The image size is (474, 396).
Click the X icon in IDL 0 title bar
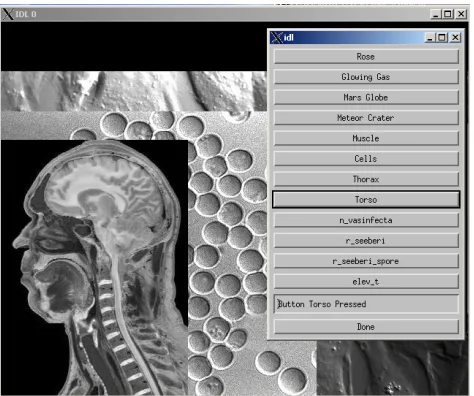click(8, 14)
